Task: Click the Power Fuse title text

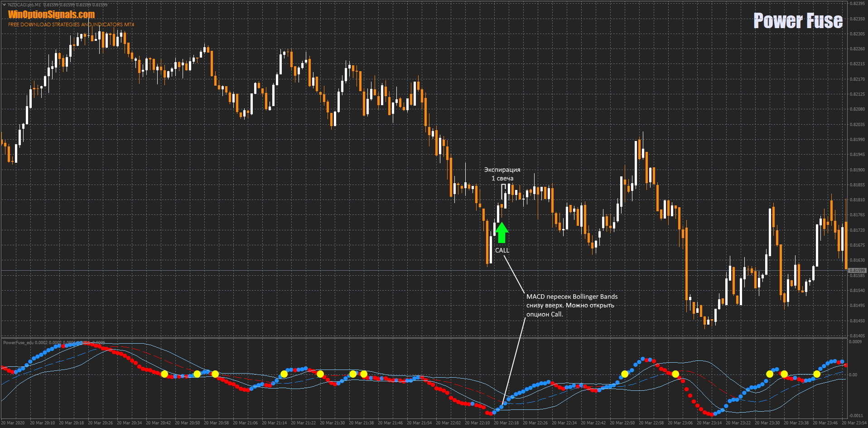Action: click(798, 21)
